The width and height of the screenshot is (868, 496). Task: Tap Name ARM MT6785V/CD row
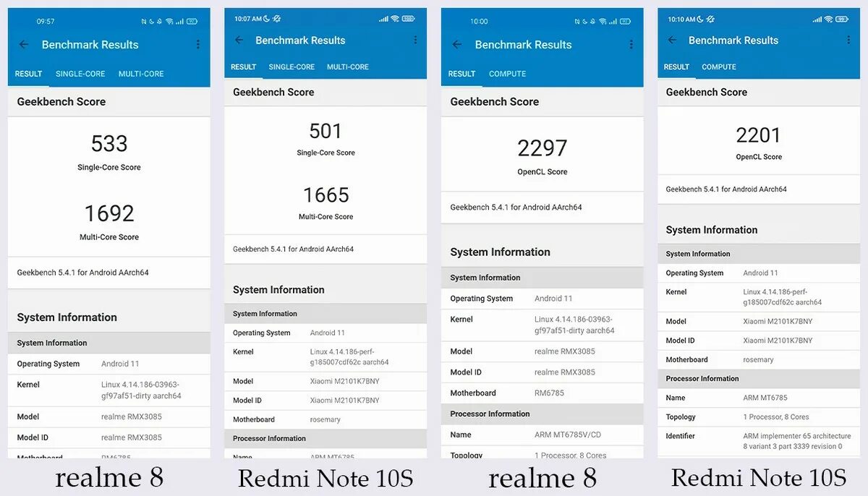542,435
